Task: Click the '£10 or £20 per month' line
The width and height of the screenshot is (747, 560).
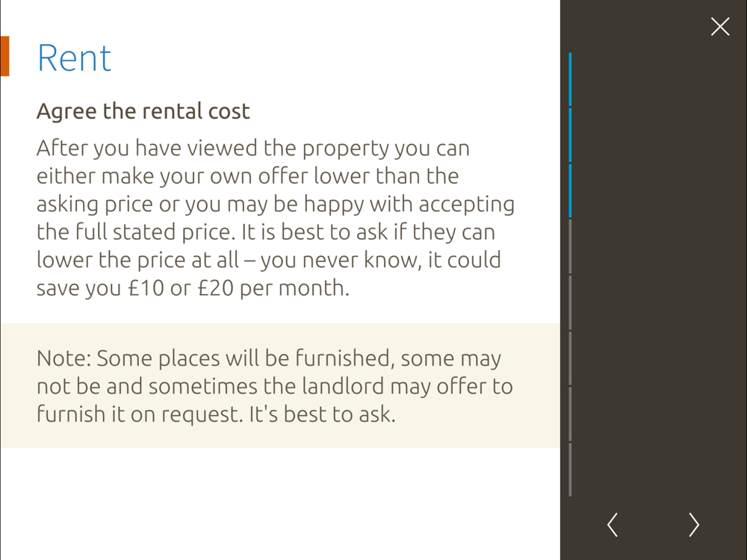Action: 193,288
